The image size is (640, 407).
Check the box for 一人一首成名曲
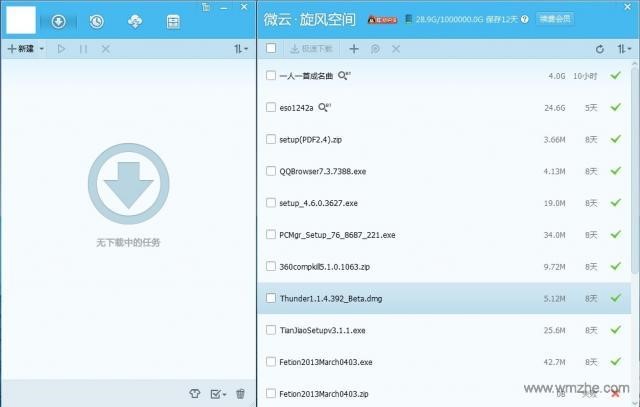point(271,75)
